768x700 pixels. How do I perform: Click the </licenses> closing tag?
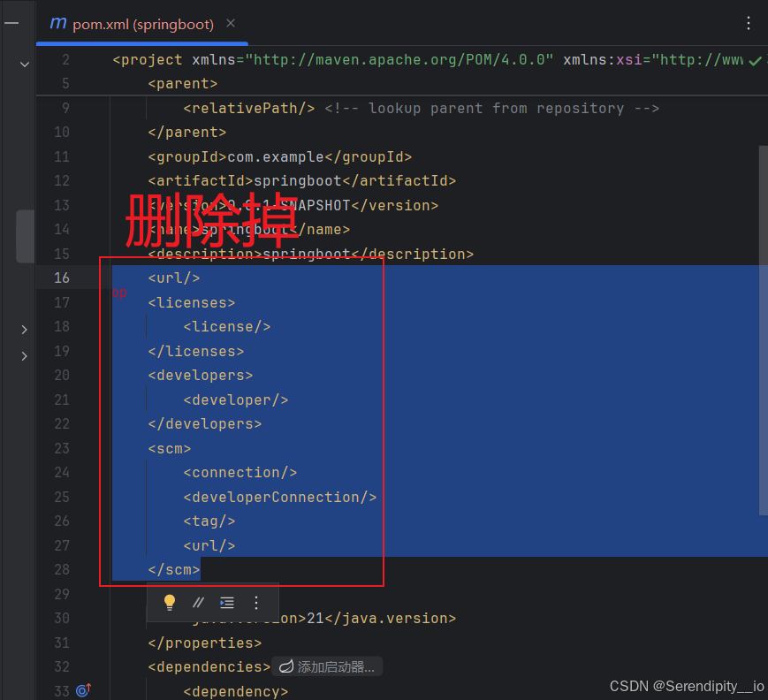(x=196, y=351)
